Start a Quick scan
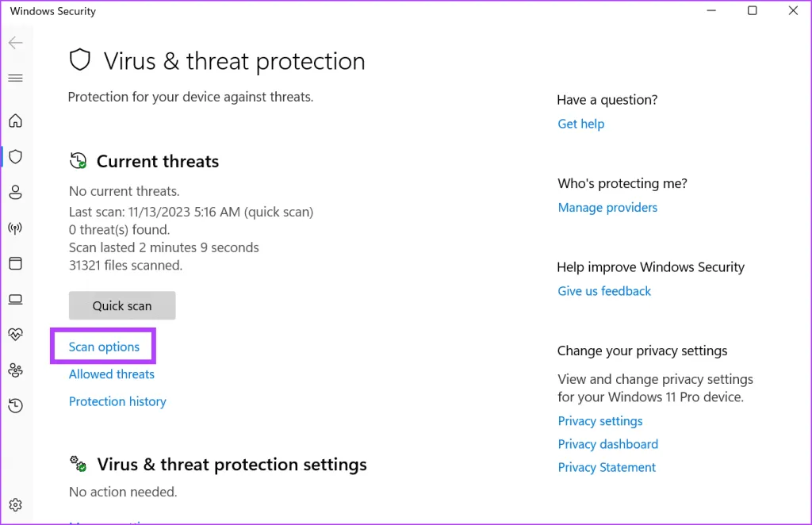The image size is (812, 525). 122,305
